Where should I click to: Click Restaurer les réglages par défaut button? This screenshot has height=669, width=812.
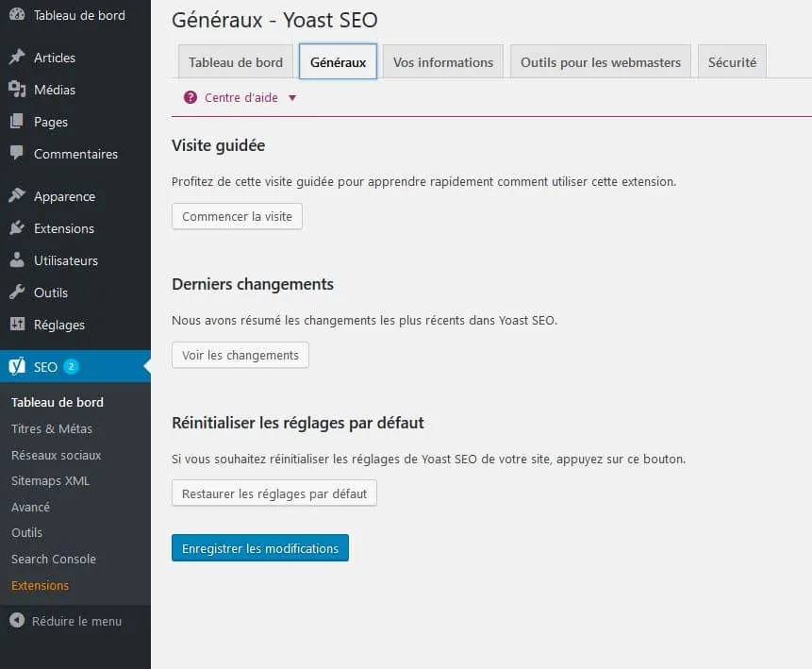pyautogui.click(x=274, y=493)
